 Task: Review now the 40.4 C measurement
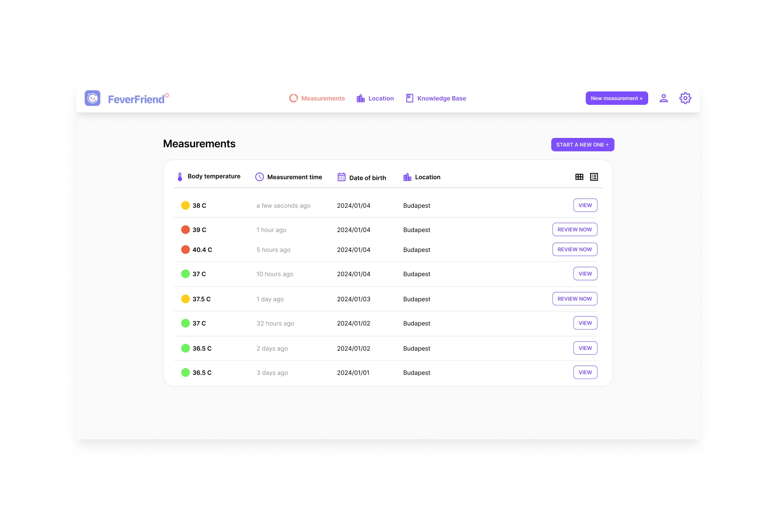pos(574,249)
